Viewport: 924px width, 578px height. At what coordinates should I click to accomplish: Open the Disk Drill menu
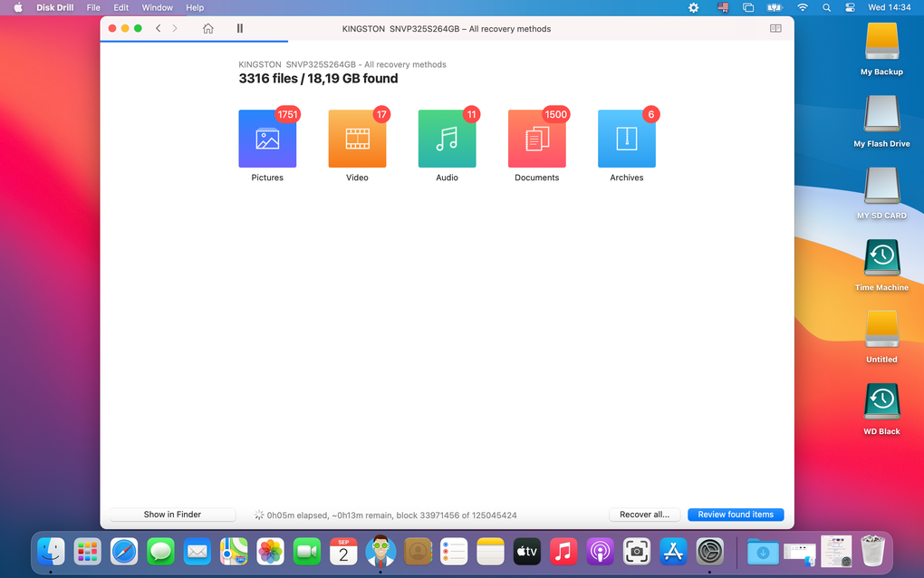pyautogui.click(x=54, y=7)
